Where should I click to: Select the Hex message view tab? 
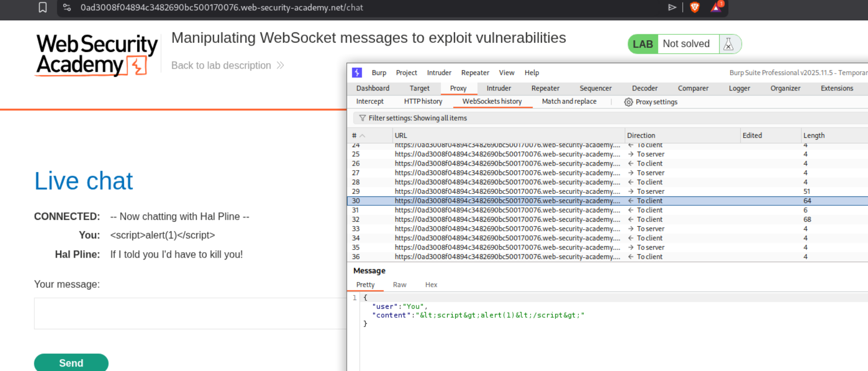(431, 285)
